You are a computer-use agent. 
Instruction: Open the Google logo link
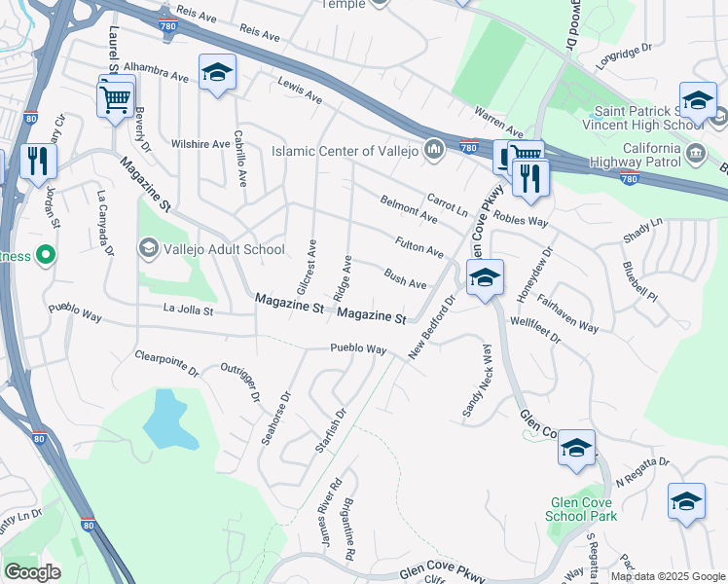[x=32, y=572]
